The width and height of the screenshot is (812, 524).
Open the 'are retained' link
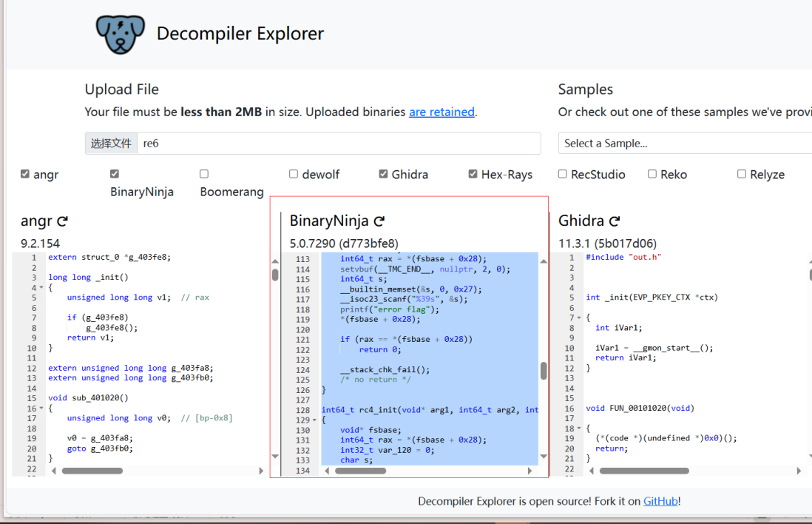pyautogui.click(x=441, y=112)
